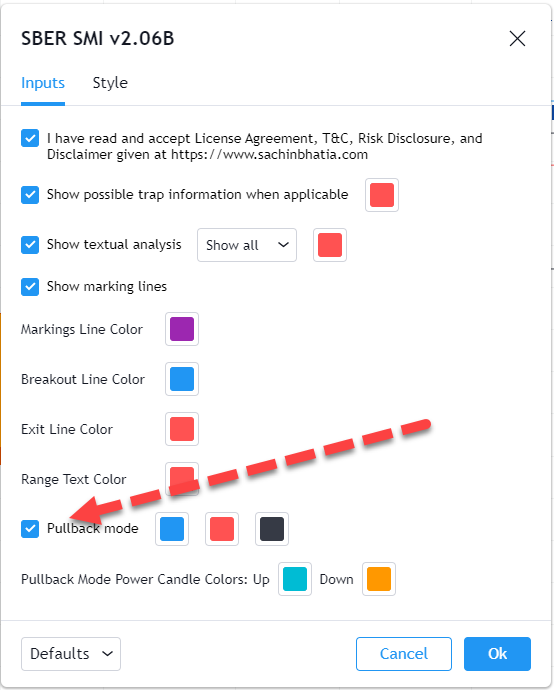Uncheck the License Agreement acceptance checkbox
The height and width of the screenshot is (690, 554).
pos(30,138)
